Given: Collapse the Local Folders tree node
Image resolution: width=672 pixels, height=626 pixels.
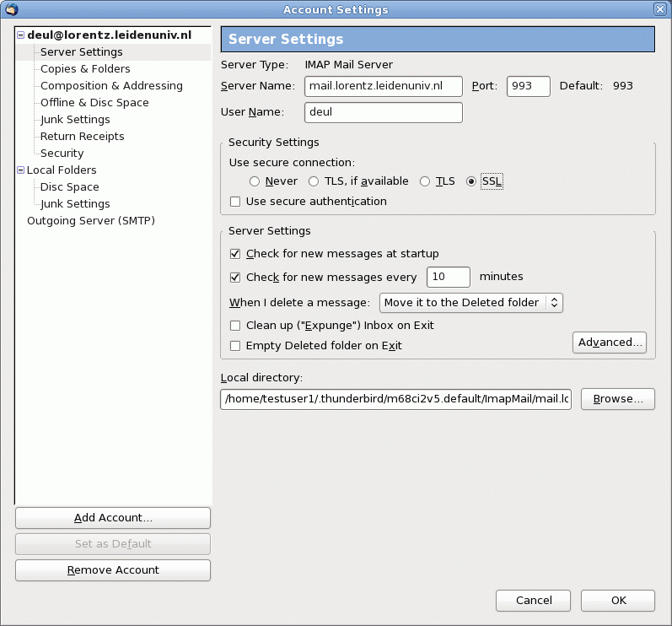Looking at the screenshot, I should coord(20,170).
